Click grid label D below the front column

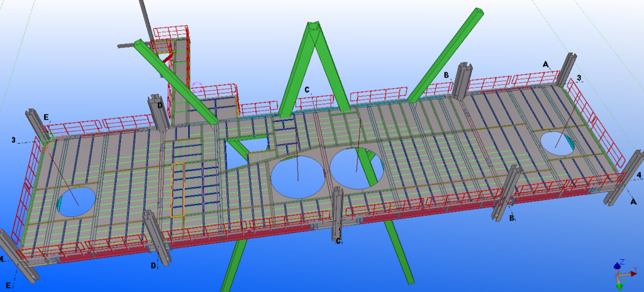coord(153,265)
